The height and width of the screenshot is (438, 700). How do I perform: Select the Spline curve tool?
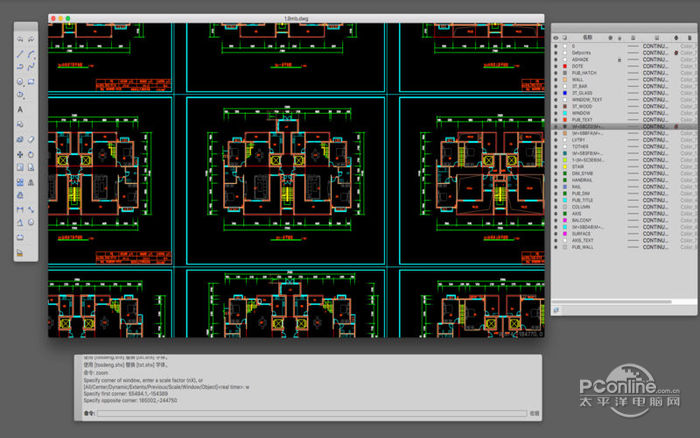[x=31, y=67]
